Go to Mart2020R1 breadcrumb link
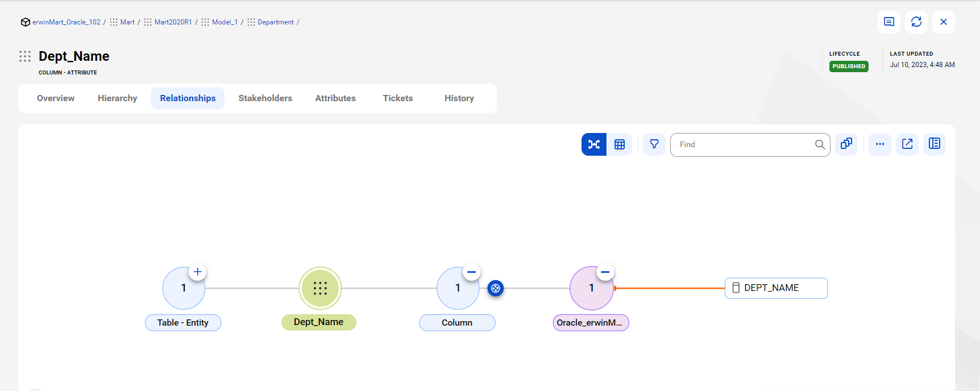Viewport: 980px width, 391px height. 173,22
